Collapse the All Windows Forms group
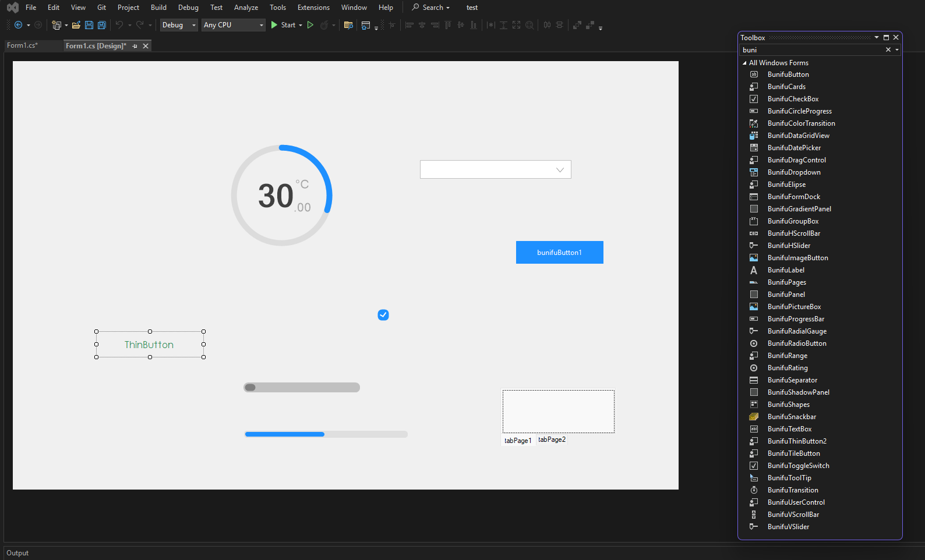This screenshot has width=925, height=560. click(x=744, y=63)
